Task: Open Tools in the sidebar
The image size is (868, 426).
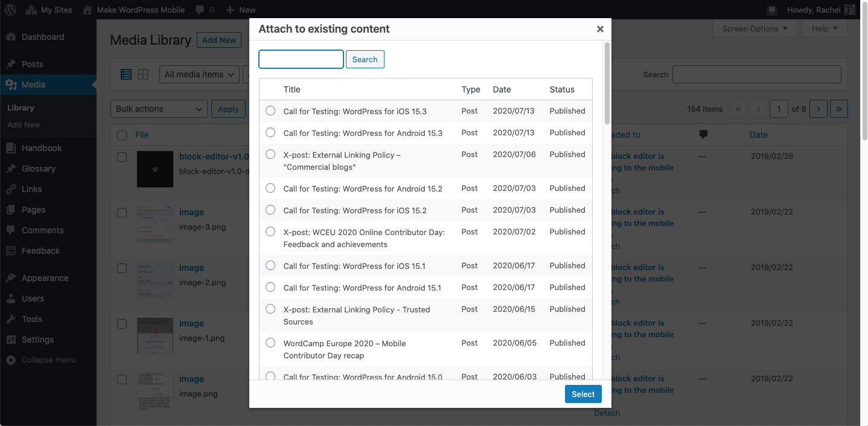Action: click(x=48, y=319)
